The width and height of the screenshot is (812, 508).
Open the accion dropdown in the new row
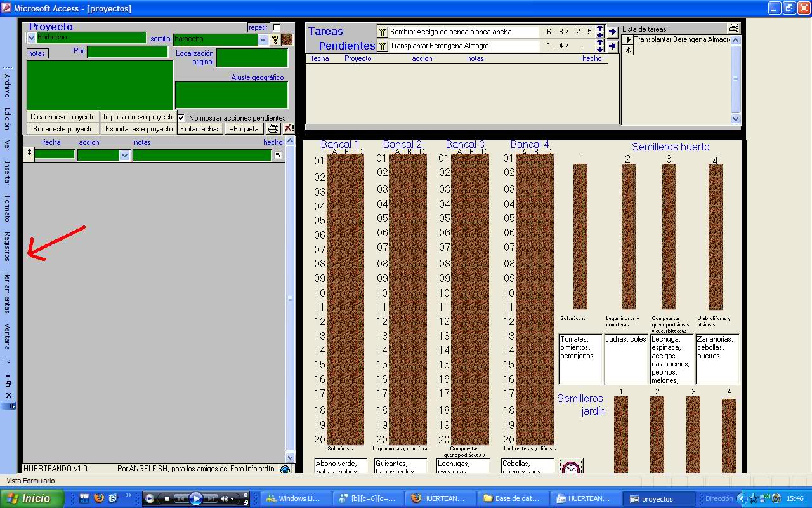click(124, 155)
